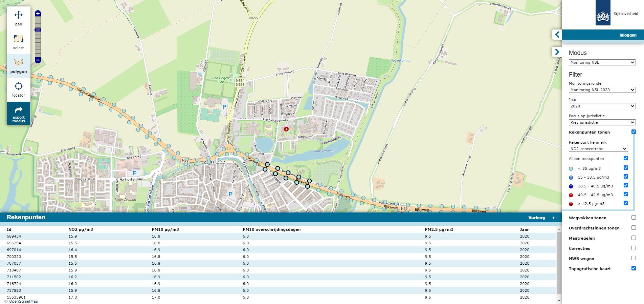Disable Topografische kaart checkbox
644x304 pixels.
634,268
